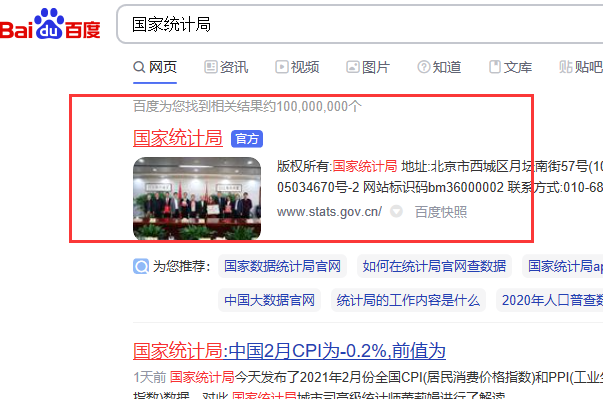
Task: Open the 贴吧 tab
Action: click(581, 67)
